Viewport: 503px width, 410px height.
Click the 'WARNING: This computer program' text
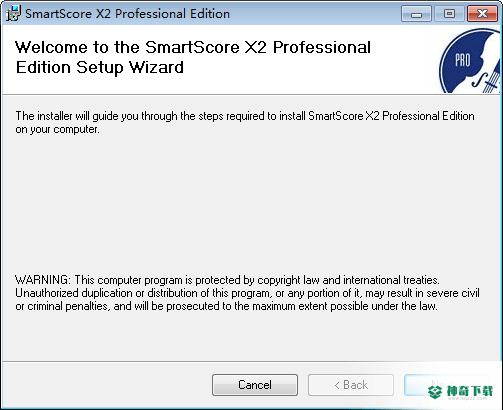[247, 293]
